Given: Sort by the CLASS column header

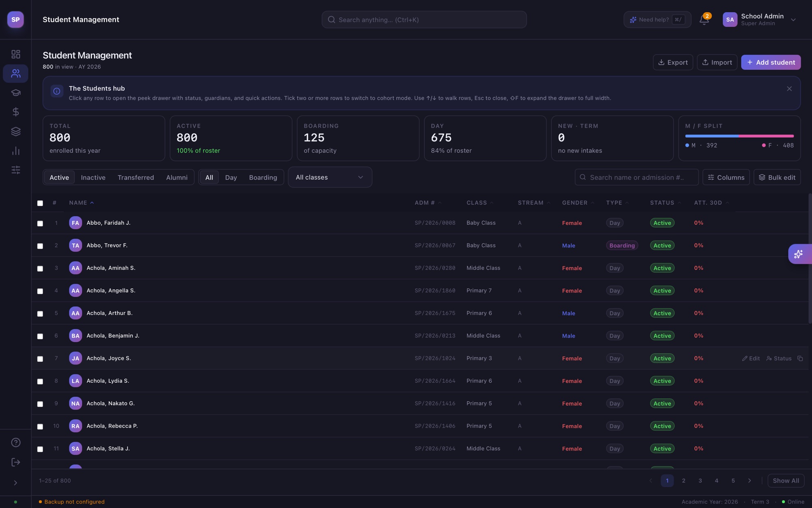Looking at the screenshot, I should tap(480, 203).
